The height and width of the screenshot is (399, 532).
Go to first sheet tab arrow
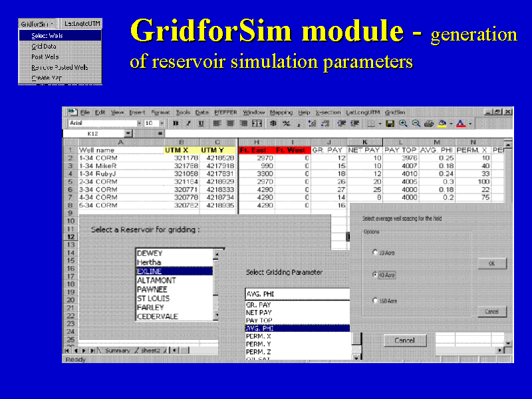(x=67, y=350)
